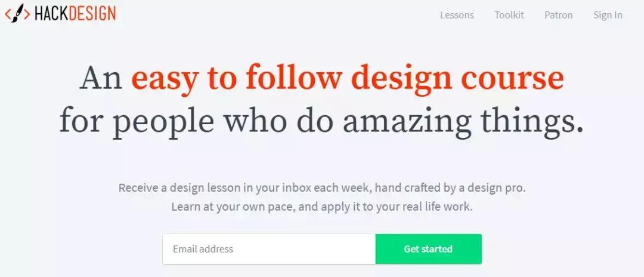Click the left angle bracket in logo
This screenshot has width=644, height=277.
pos(8,14)
